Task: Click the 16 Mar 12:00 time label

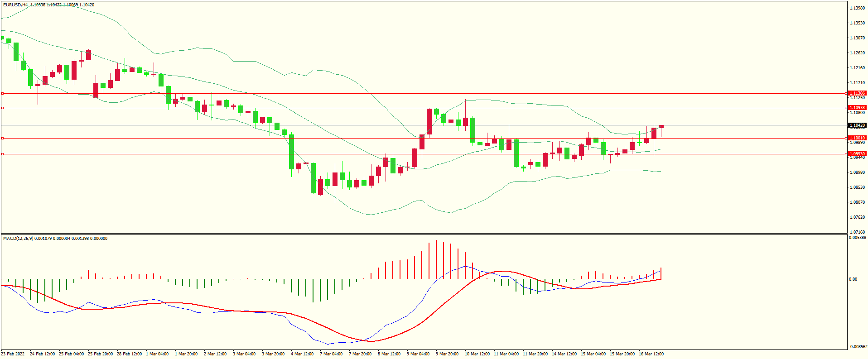Action: (651, 354)
